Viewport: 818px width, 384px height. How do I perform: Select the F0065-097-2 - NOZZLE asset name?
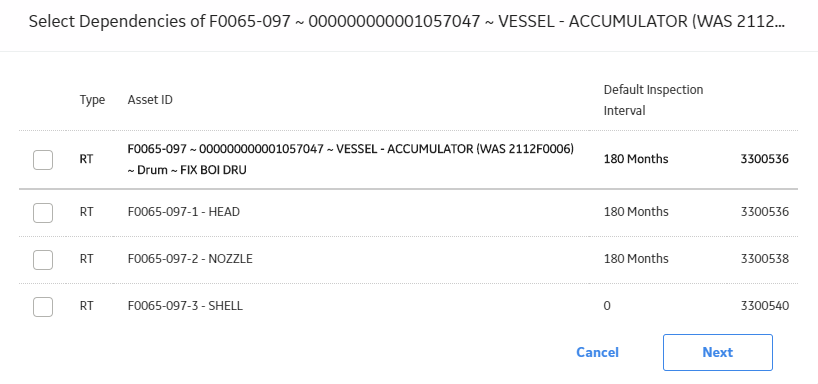[190, 259]
